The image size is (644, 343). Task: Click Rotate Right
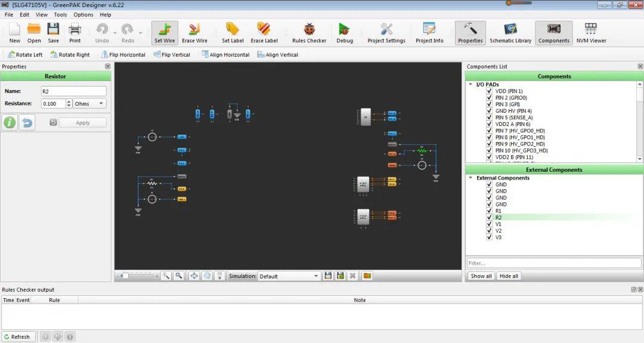(70, 55)
